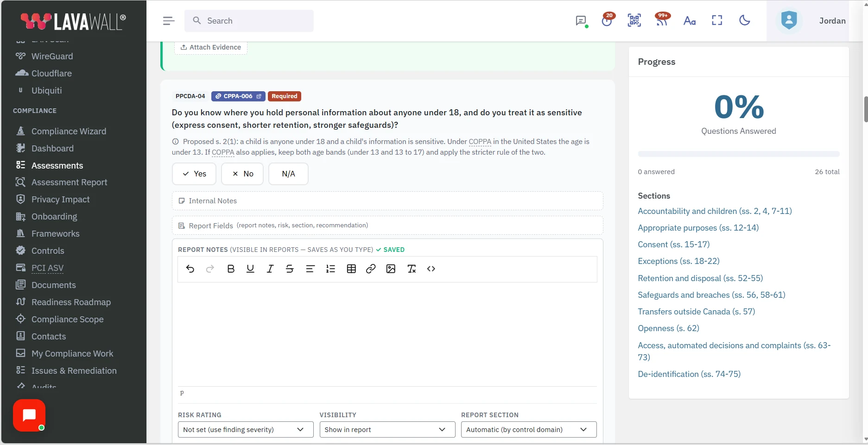Viewport: 868px width, 445px height.
Task: Mark question PPCDA-04 as N/A
Action: (x=288, y=174)
